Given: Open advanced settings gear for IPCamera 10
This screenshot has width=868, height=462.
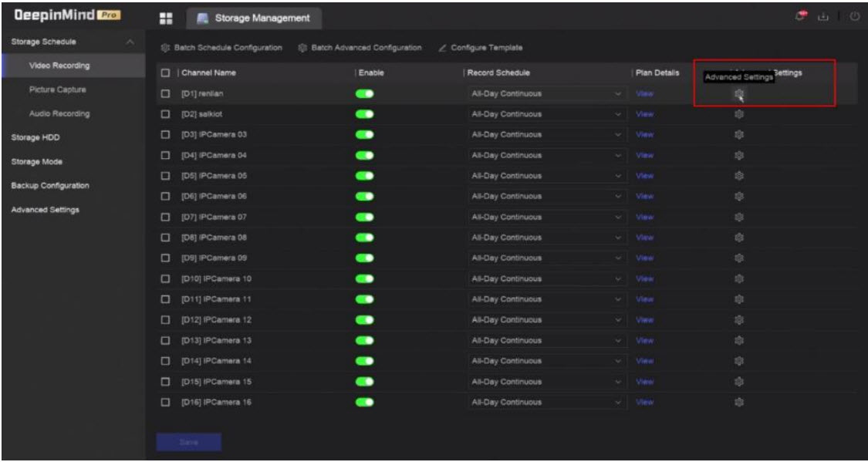Looking at the screenshot, I should click(738, 278).
